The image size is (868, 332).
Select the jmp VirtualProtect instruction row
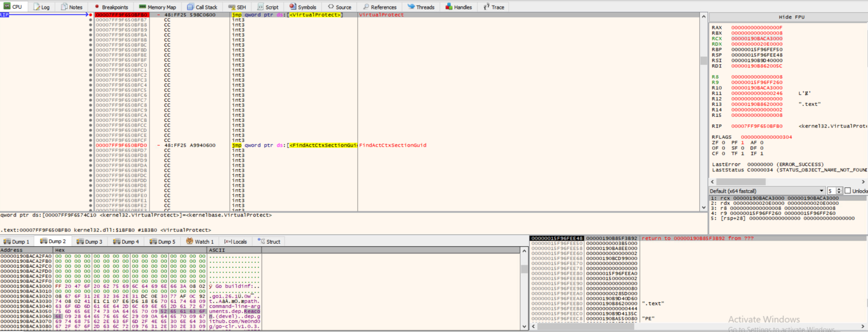click(x=396, y=15)
